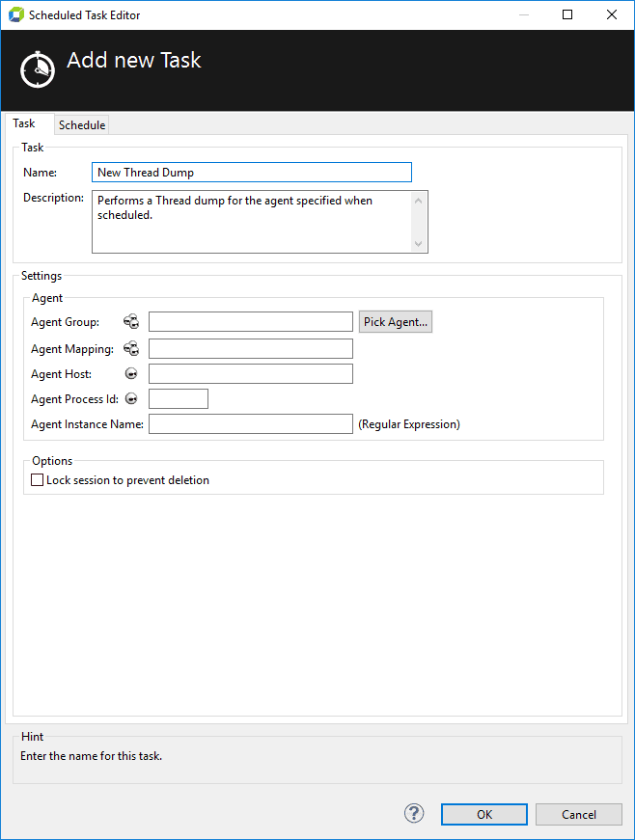Click the Agent Mapping icon
The width and height of the screenshot is (635, 840).
tap(131, 349)
